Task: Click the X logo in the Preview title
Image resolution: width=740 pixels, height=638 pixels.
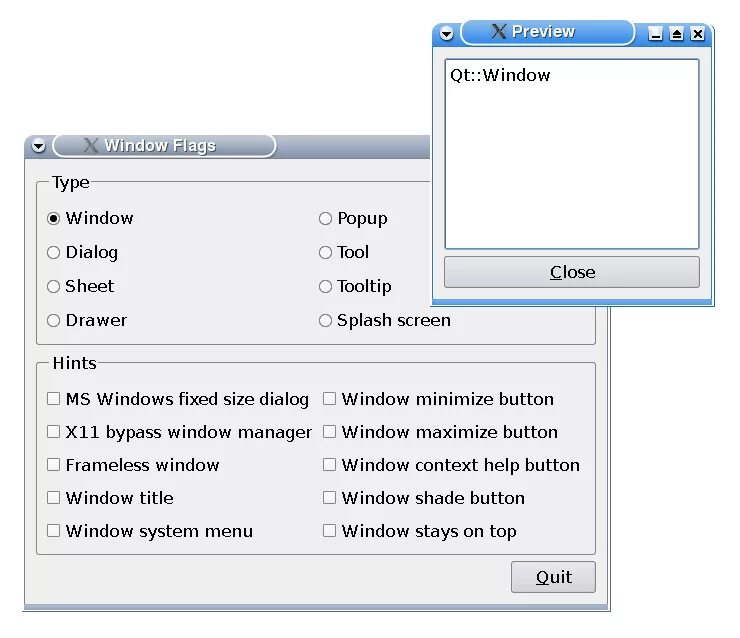Action: point(498,32)
